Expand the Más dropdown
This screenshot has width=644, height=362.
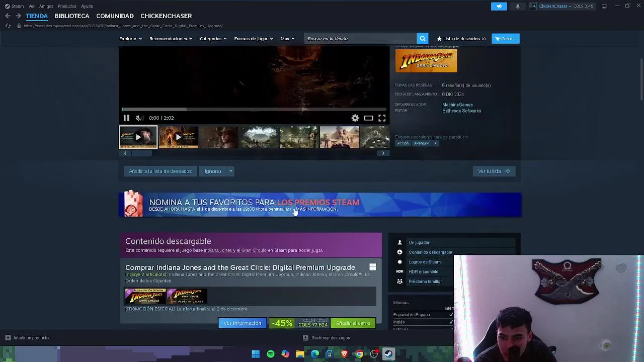point(287,39)
